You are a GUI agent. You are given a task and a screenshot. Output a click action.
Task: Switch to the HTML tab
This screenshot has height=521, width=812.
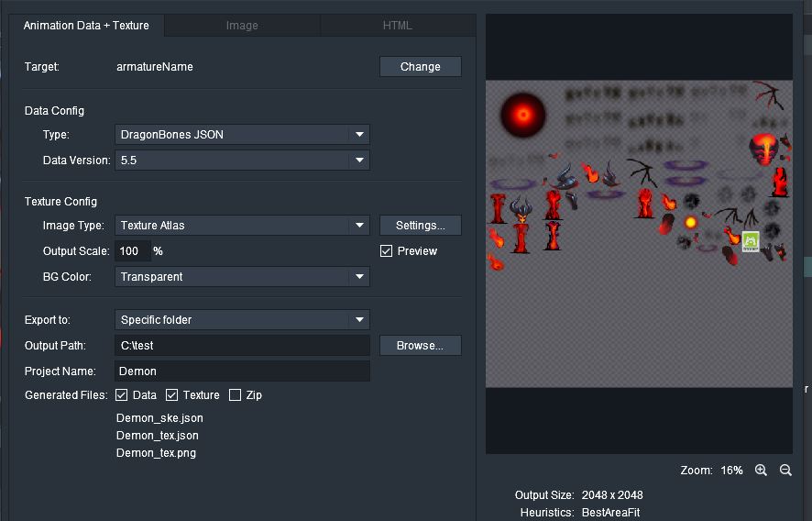point(397,26)
